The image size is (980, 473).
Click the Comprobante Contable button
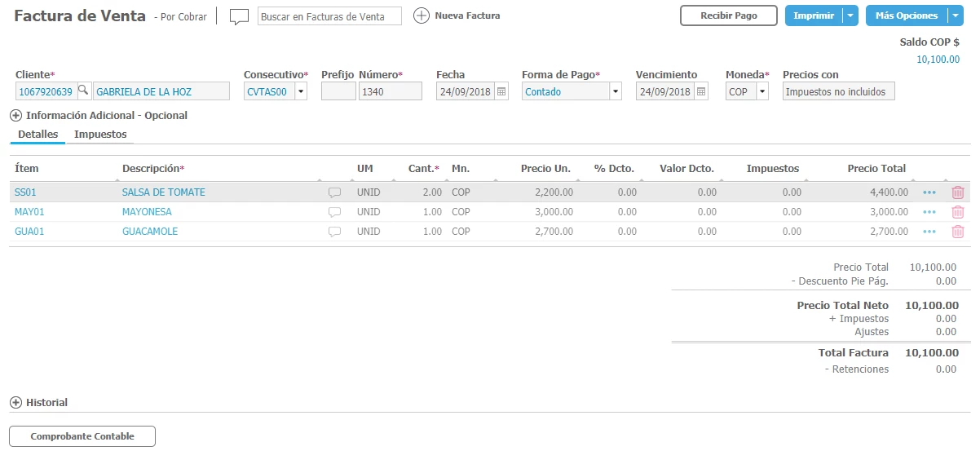82,436
